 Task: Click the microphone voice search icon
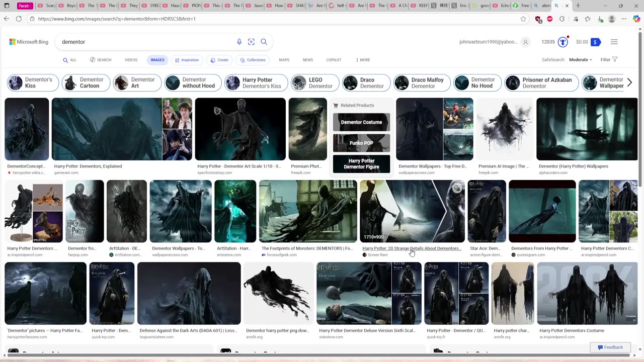point(239,42)
